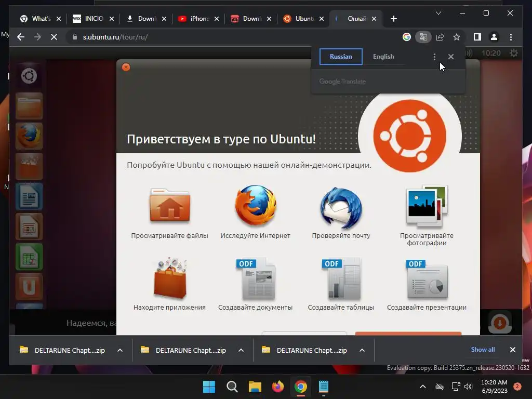Screen dimensions: 532x399
Task: Click the Ubuntu system settings gear icon
Action: [x=514, y=53]
